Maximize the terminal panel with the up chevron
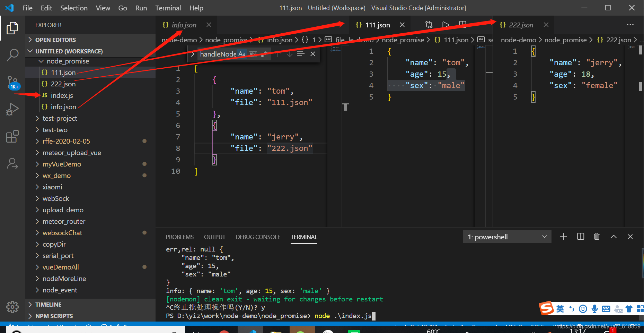Image resolution: width=644 pixels, height=333 pixels. point(614,237)
